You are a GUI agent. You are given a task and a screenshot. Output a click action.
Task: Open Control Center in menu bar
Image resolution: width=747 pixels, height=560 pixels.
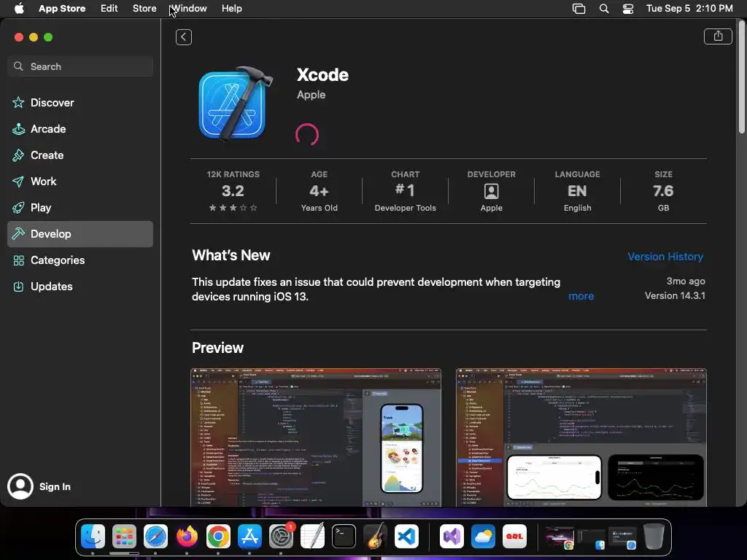628,9
